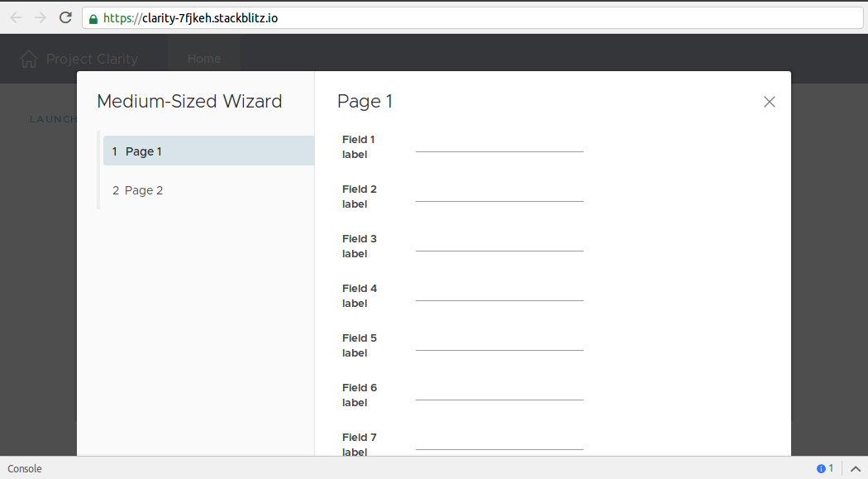This screenshot has width=868, height=479.
Task: Click the Medium-Sized Wizard title
Action: tap(189, 101)
